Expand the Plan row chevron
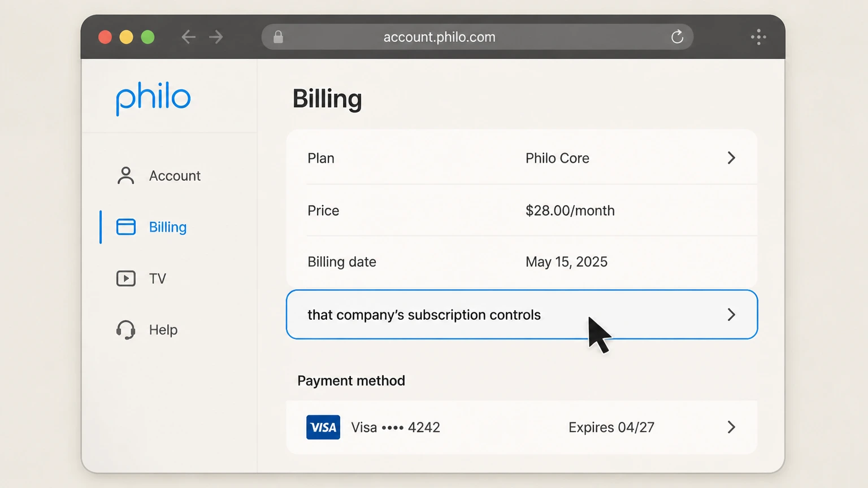 tap(731, 158)
